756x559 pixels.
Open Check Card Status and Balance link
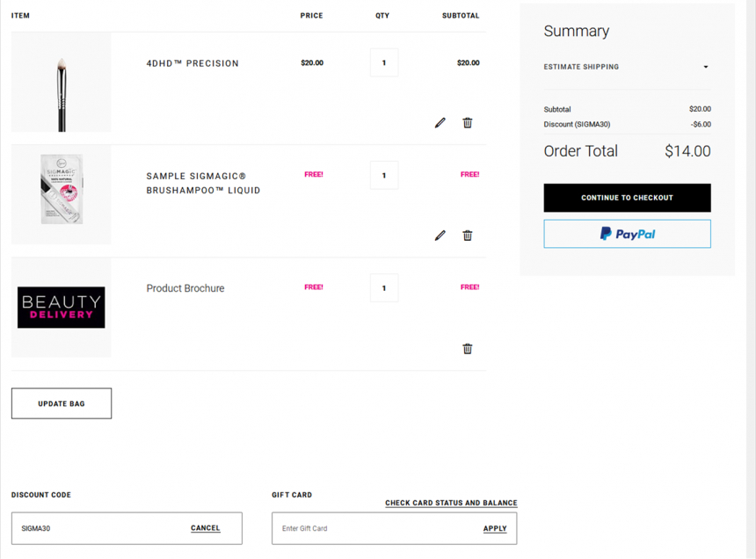(x=451, y=503)
